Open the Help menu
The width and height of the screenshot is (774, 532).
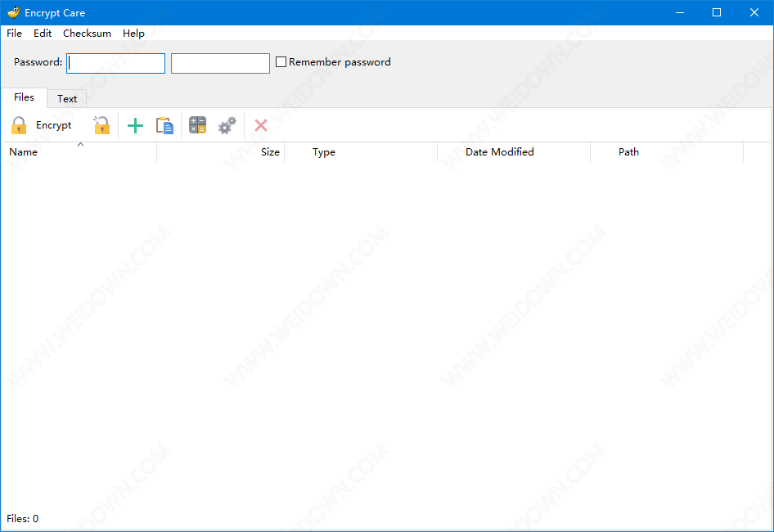point(133,33)
